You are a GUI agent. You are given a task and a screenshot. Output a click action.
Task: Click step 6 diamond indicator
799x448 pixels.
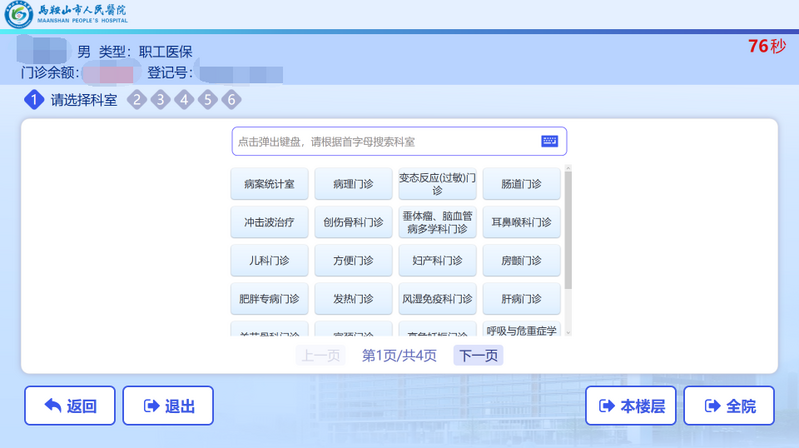click(231, 100)
